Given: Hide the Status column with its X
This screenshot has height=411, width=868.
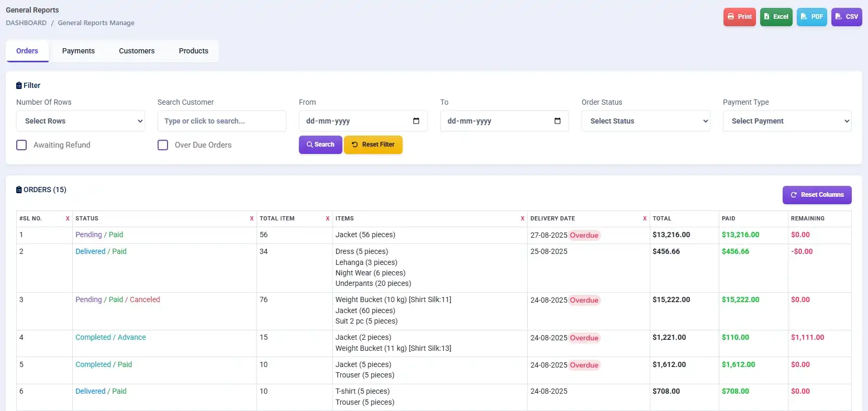Looking at the screenshot, I should [252, 219].
